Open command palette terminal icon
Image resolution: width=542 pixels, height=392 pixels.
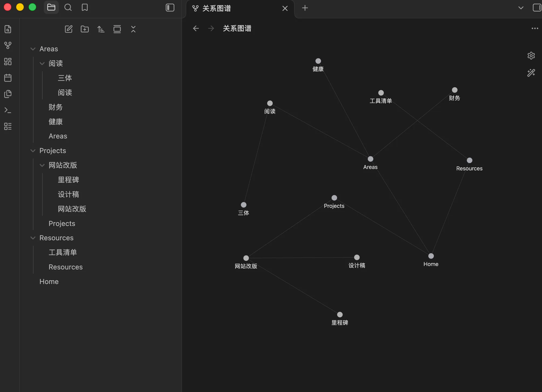[x=8, y=110]
